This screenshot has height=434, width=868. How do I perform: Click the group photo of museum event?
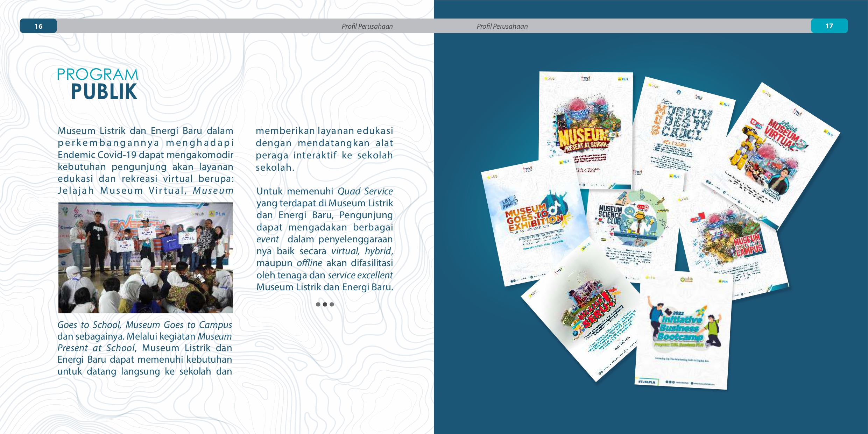[146, 258]
